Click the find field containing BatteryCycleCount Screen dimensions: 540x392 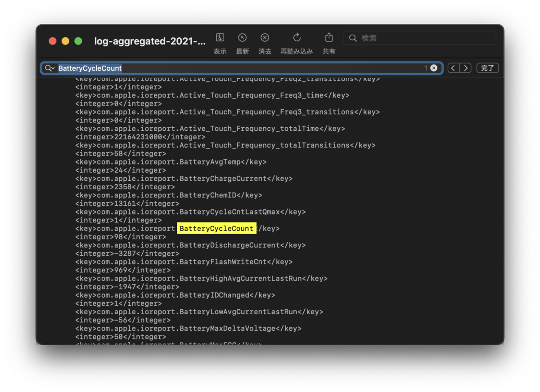238,68
